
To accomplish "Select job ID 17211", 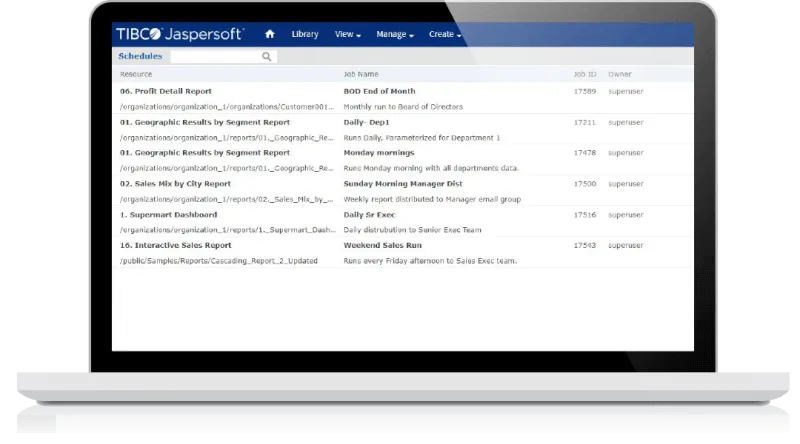I will (585, 122).
